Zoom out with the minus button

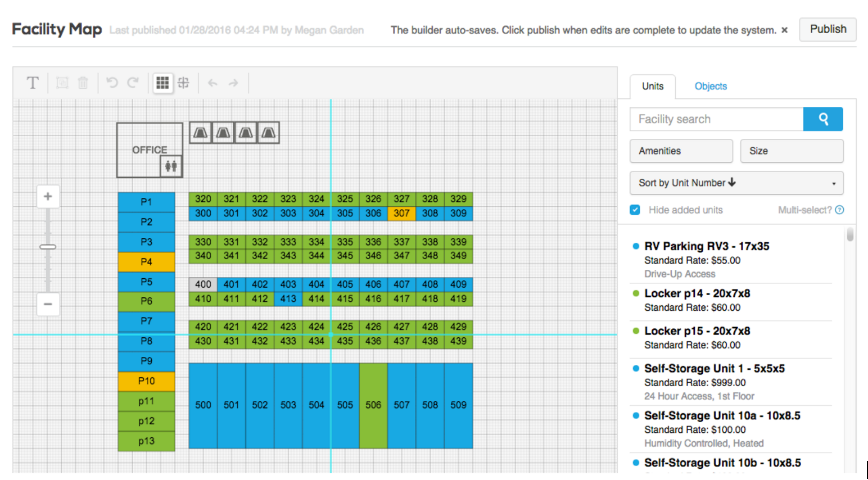[48, 304]
